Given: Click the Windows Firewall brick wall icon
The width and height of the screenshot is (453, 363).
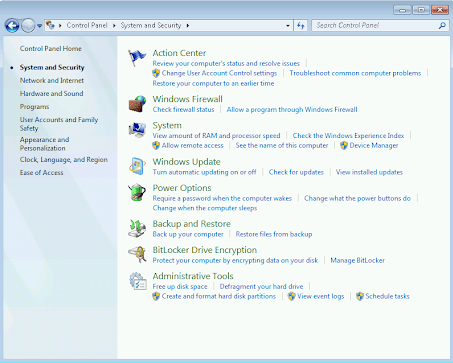Looking at the screenshot, I should (137, 103).
